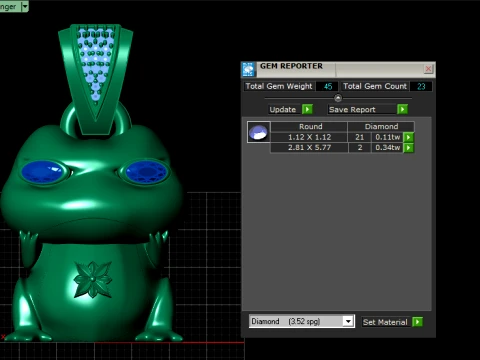Click the Total Gem Weight value 45
The height and width of the screenshot is (360, 480).
pyautogui.click(x=327, y=86)
